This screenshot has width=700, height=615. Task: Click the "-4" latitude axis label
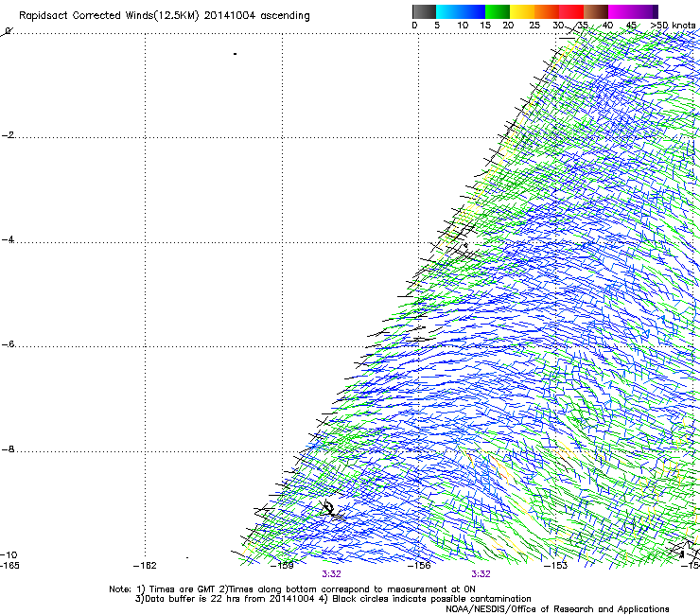8,239
